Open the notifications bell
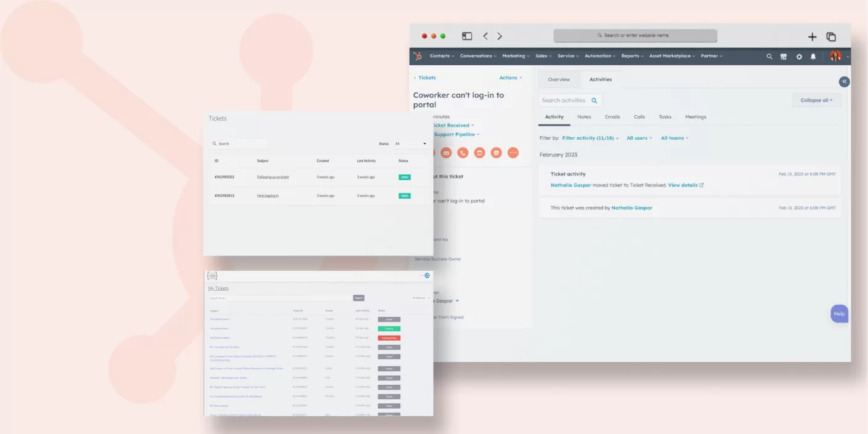This screenshot has height=434, width=868. (813, 56)
